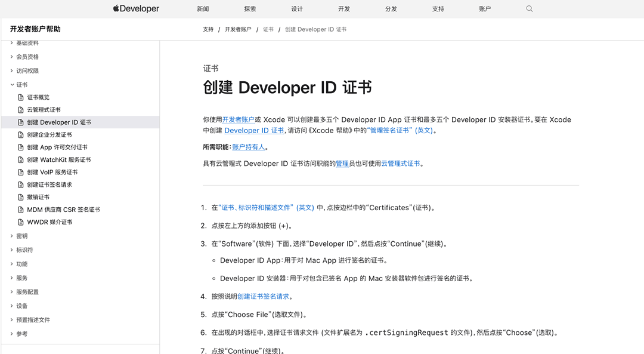Collapse the 证书 section chevron
Viewport: 644px width, 354px height.
(x=11, y=85)
